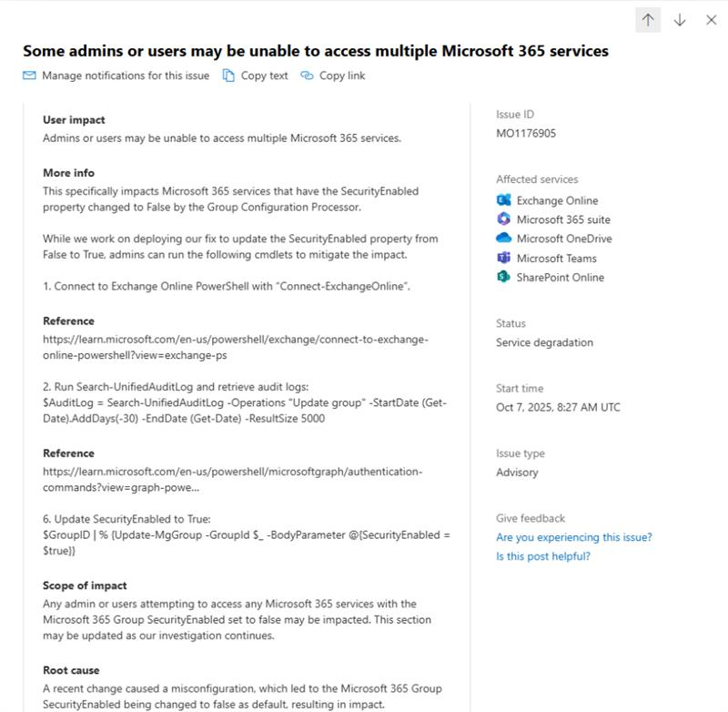Click the Search-UnifiedAuditLog command line

coord(245,411)
